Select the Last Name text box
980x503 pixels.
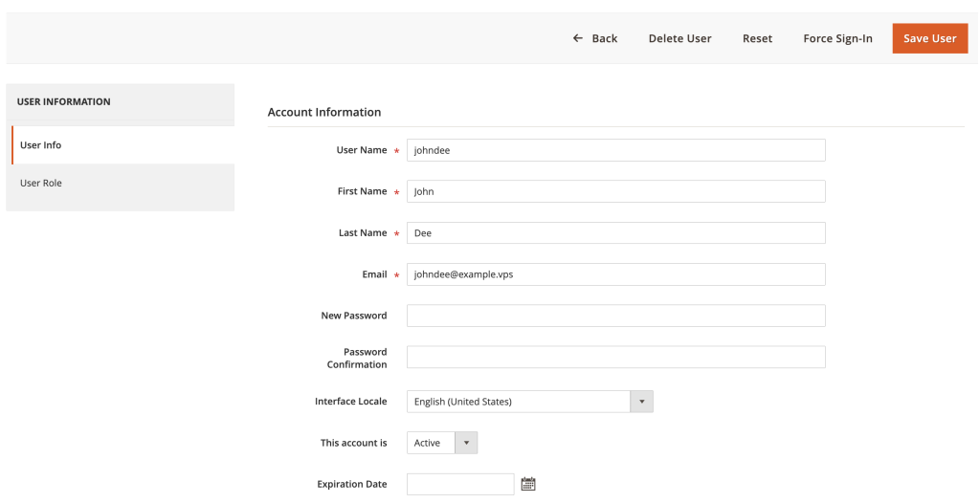pyautogui.click(x=615, y=233)
